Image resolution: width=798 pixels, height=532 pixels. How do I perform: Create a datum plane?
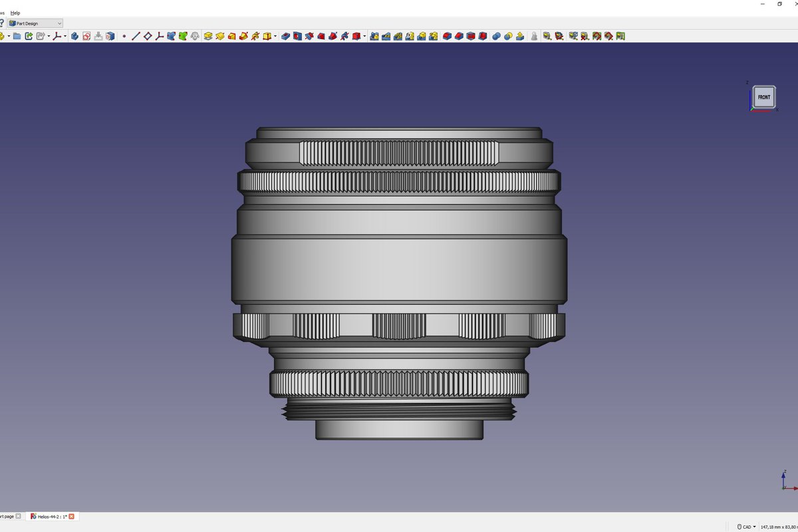(x=148, y=37)
